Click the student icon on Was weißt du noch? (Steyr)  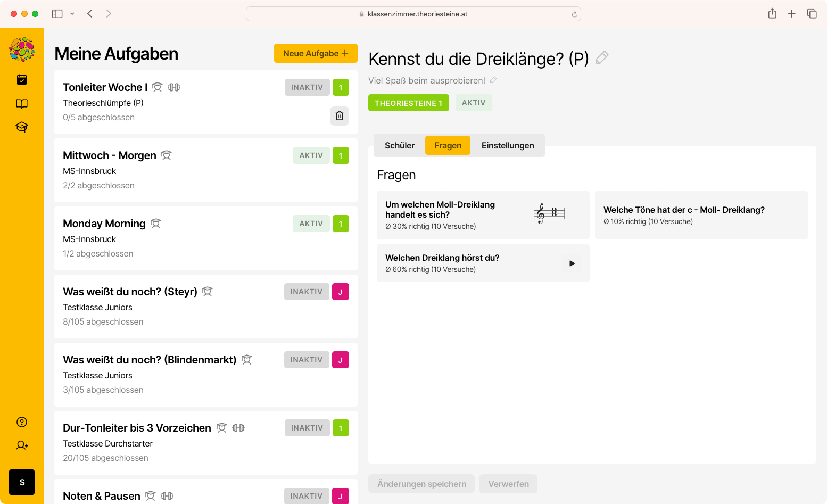pyautogui.click(x=208, y=292)
